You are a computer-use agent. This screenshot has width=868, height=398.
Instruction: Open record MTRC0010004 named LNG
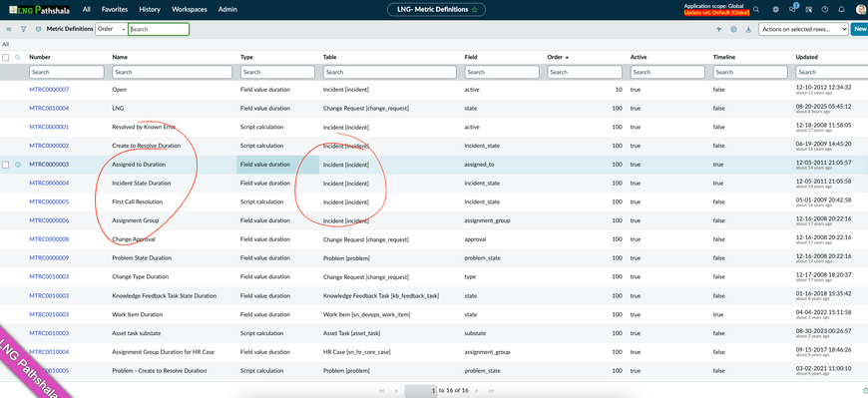pyautogui.click(x=49, y=108)
